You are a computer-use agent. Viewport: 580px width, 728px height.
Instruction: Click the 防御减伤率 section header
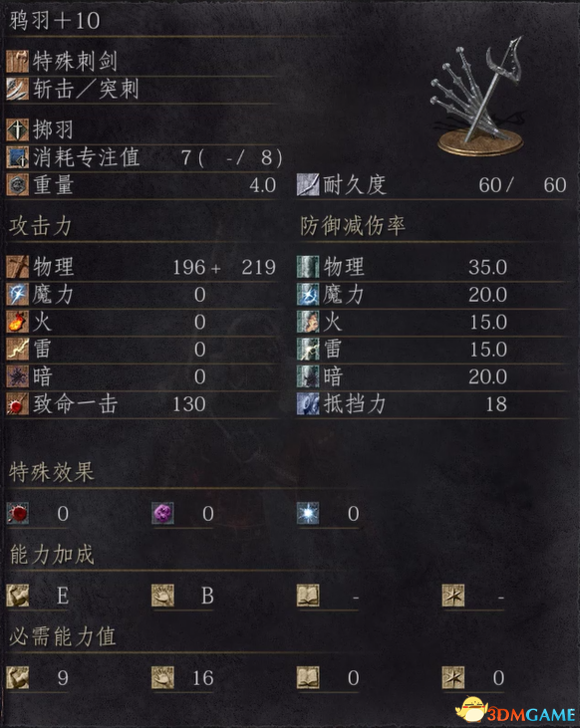pyautogui.click(x=352, y=226)
